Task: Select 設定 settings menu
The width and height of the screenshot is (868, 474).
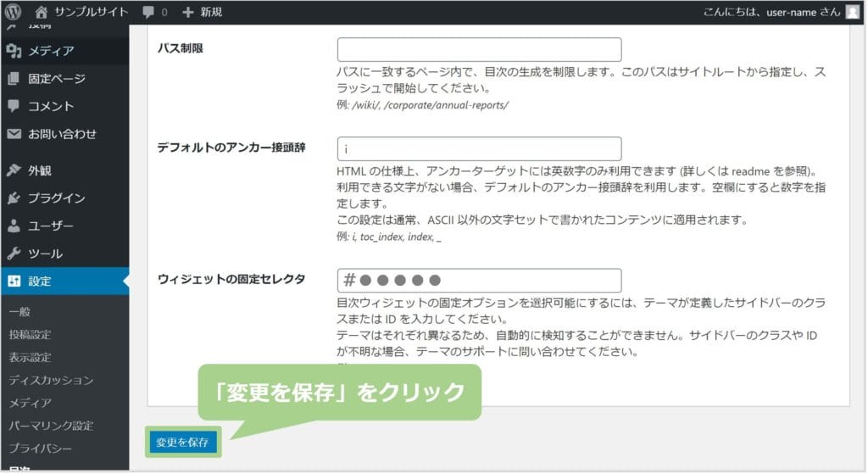Action: click(39, 282)
